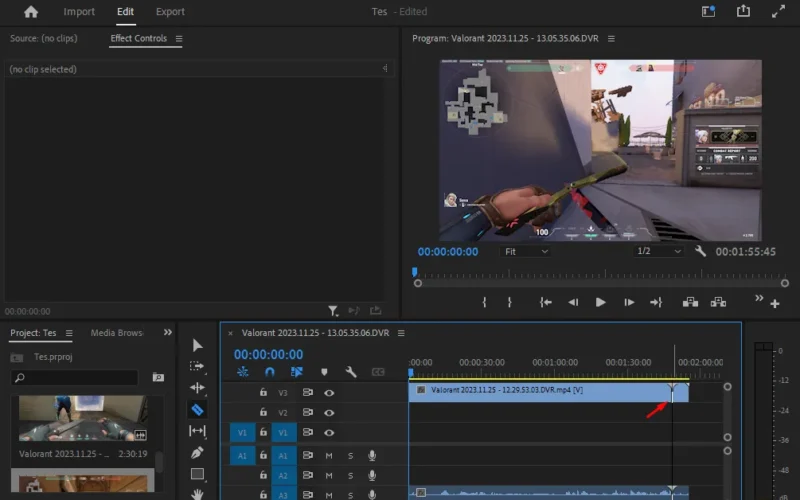Switch to the Edit tab
The width and height of the screenshot is (800, 500).
pyautogui.click(x=125, y=12)
